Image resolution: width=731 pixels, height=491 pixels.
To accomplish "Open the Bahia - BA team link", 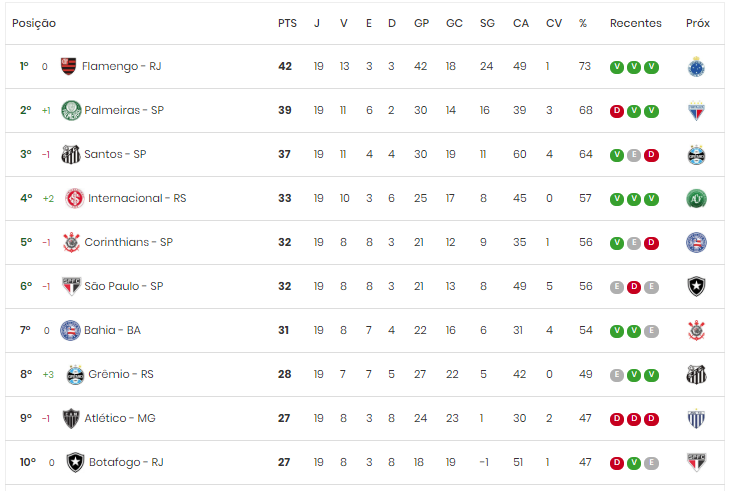I will coord(112,330).
